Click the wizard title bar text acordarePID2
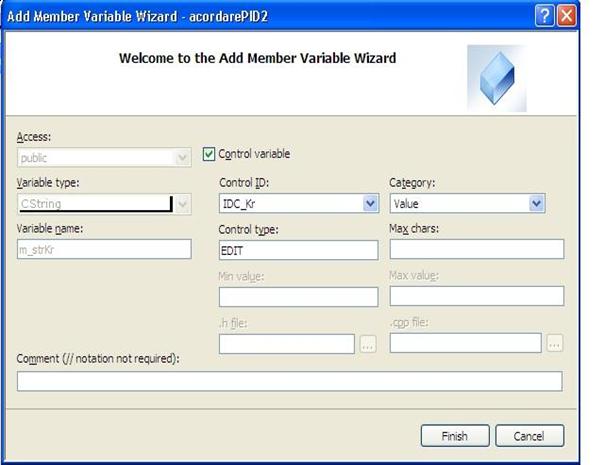 tap(228, 17)
